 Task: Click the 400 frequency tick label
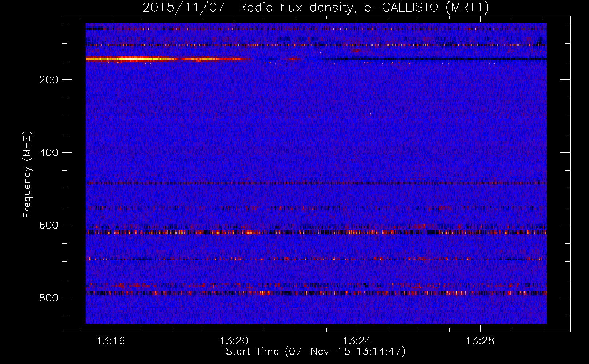pos(49,153)
